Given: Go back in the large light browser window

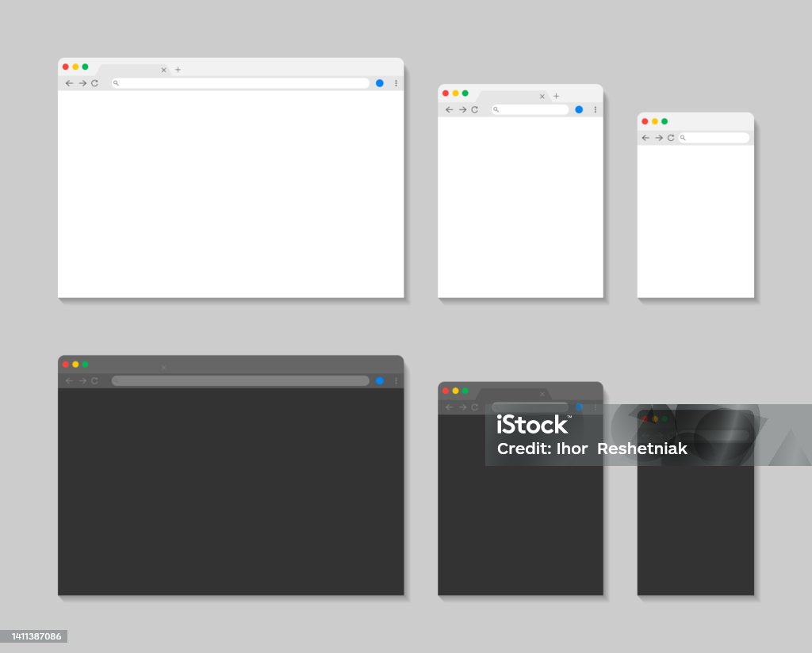Looking at the screenshot, I should coord(70,83).
